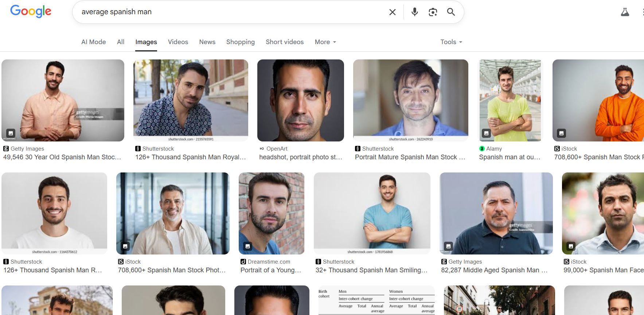Open '99,000+ Spanish Man Face' link
Viewport: 644px width, 315px height.
(604, 270)
